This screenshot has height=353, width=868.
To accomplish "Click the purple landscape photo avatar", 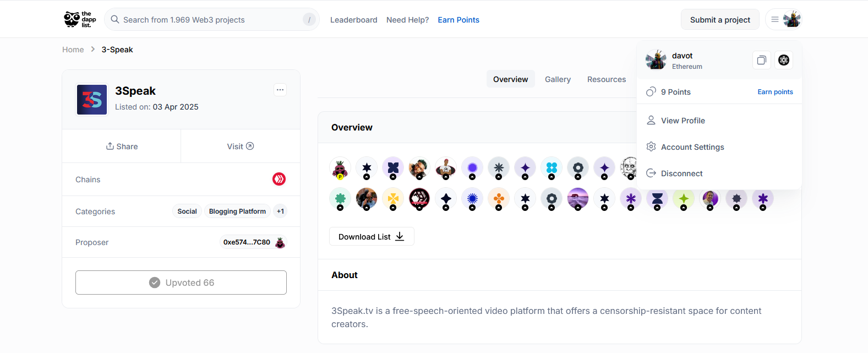I will click(x=578, y=199).
